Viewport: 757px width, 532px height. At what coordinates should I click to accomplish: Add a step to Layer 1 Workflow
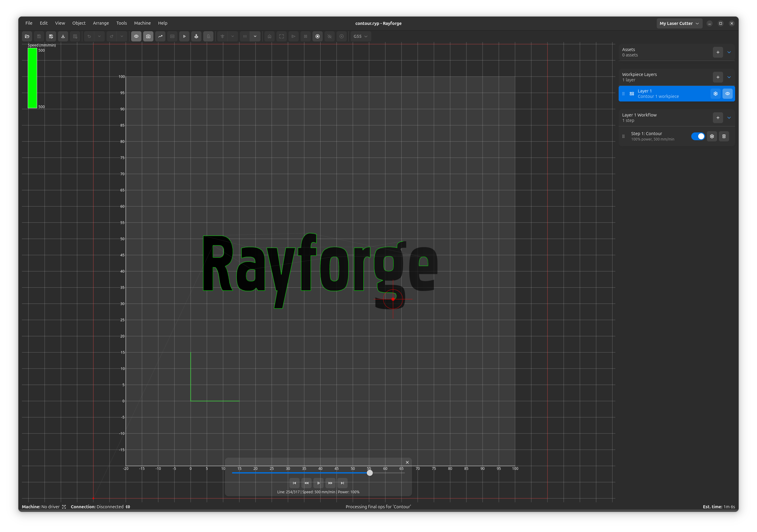(x=718, y=118)
